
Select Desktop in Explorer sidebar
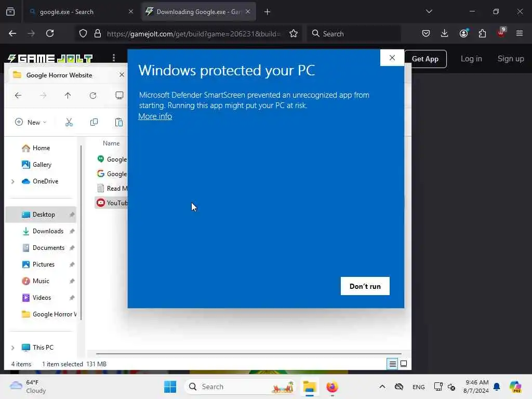click(x=41, y=215)
